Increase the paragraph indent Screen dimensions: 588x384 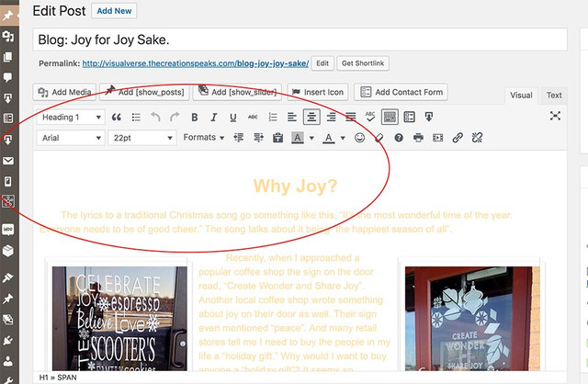coord(258,138)
